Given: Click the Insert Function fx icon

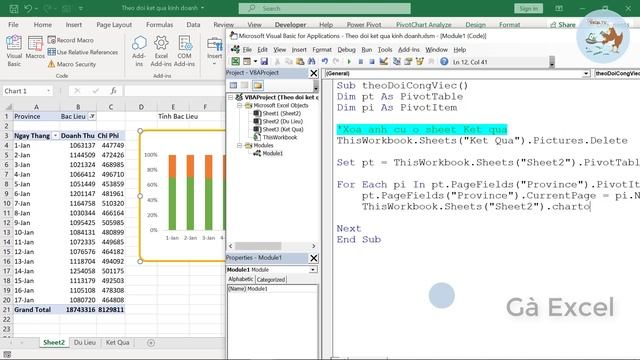Looking at the screenshot, I should [x=113, y=91].
